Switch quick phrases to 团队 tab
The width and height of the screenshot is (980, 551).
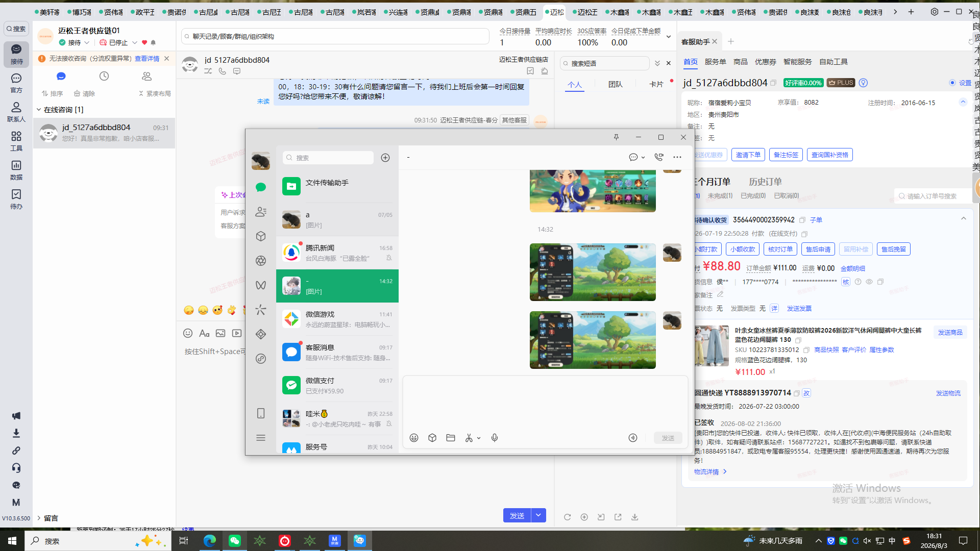(x=616, y=84)
